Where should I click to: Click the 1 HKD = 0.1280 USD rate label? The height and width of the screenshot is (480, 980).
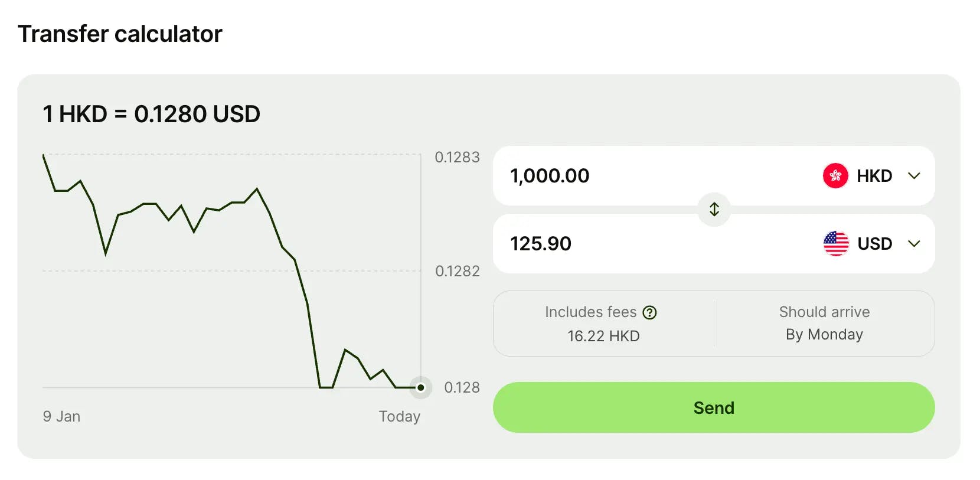coord(151,113)
